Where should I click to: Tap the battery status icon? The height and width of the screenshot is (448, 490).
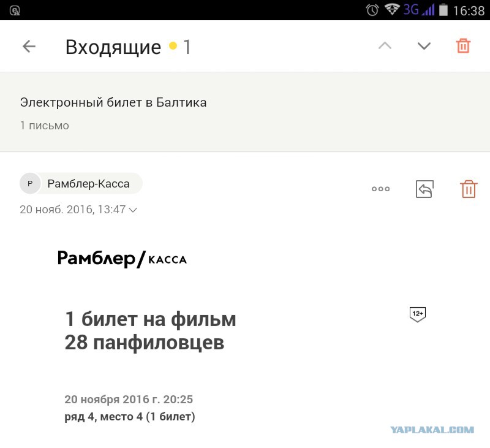[443, 10]
